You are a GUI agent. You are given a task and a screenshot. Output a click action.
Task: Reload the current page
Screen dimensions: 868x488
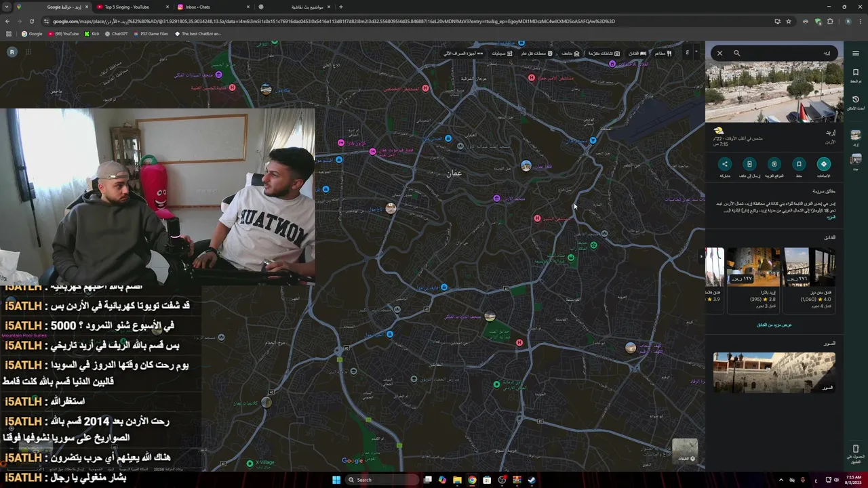pyautogui.click(x=31, y=21)
